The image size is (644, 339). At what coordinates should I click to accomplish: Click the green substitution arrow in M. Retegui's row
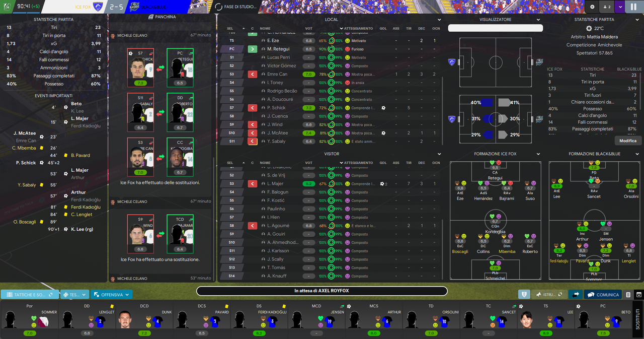pos(253,49)
